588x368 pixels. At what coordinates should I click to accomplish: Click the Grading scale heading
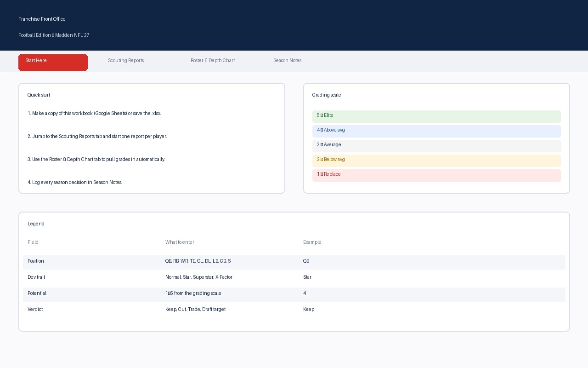click(327, 95)
